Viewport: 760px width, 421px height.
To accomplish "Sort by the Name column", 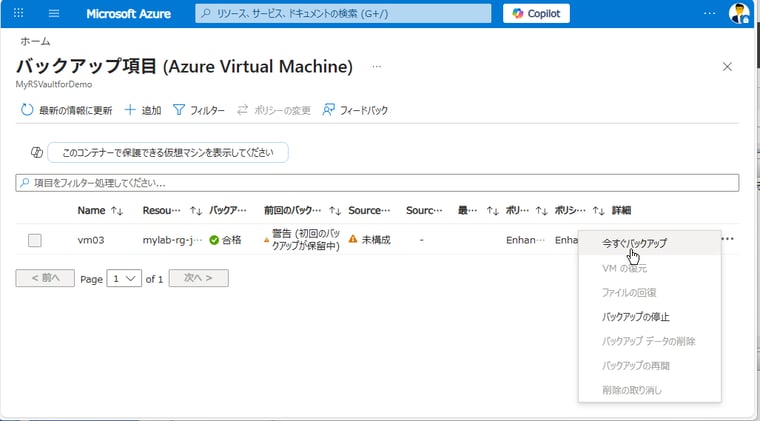I will (x=100, y=210).
